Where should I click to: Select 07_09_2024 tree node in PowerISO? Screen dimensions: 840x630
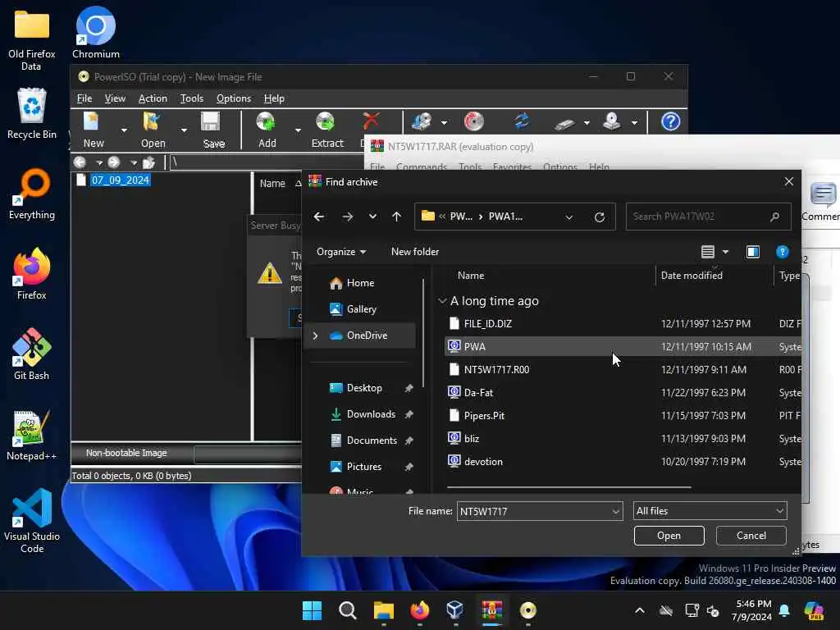[120, 180]
